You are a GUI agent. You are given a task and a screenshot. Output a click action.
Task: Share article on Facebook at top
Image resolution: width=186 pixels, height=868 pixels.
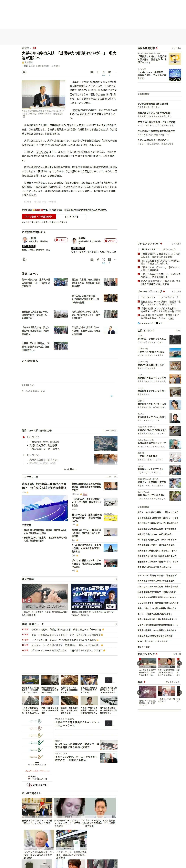point(98,72)
